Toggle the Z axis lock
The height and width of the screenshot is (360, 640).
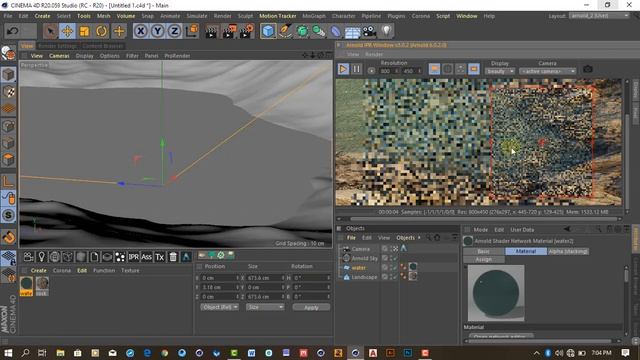[175, 31]
